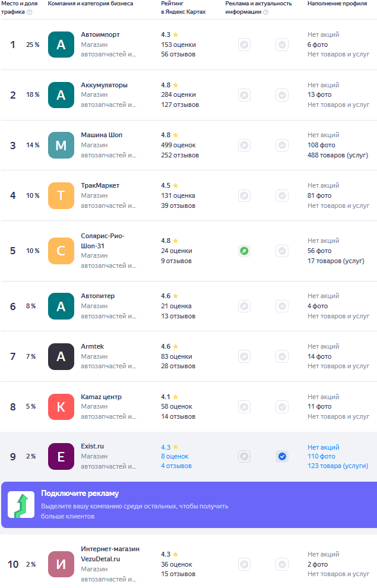
Task: Select ТракМаркет company name
Action: [100, 185]
